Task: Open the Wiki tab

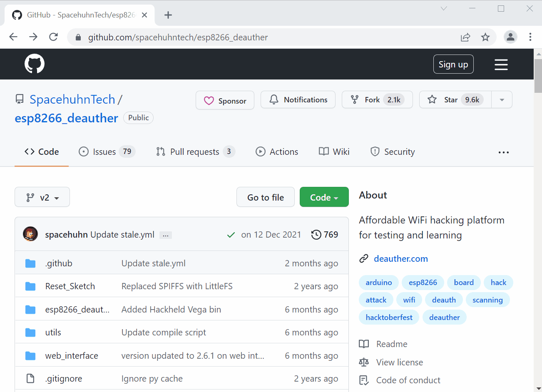Action: (x=334, y=152)
